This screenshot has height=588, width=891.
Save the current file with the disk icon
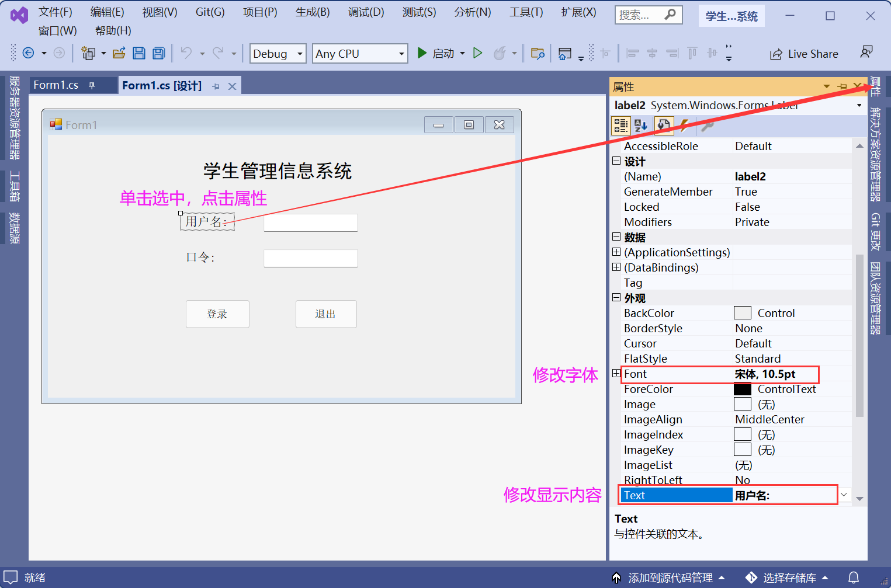139,53
